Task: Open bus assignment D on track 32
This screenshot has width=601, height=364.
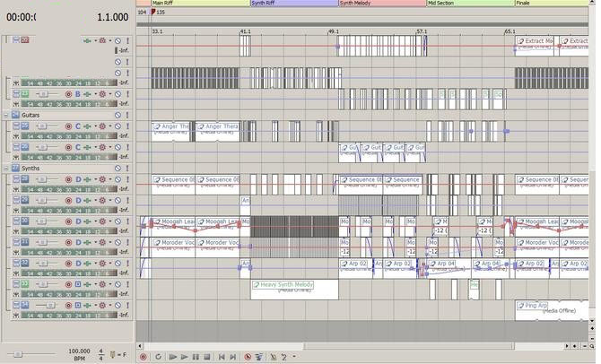Action: 78,264
